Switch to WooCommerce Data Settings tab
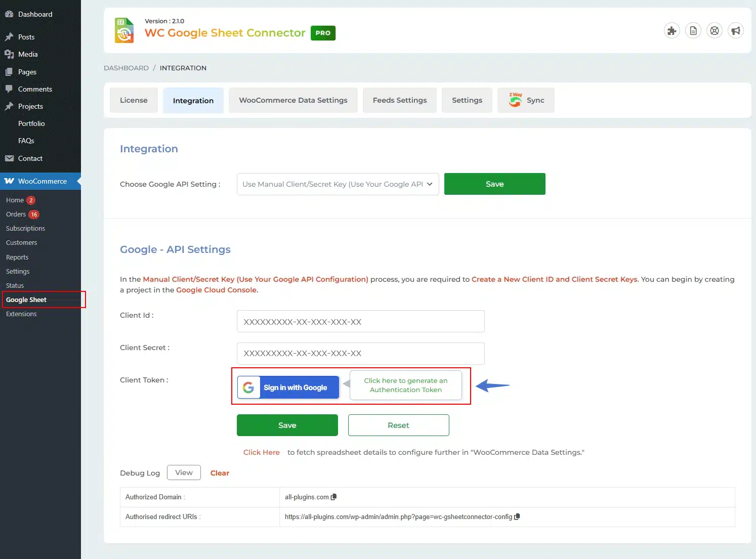This screenshot has height=559, width=756. (x=293, y=100)
